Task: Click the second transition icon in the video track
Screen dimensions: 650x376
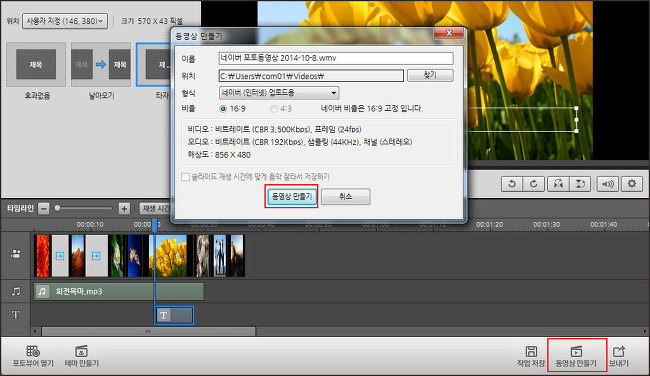Action: (96, 256)
